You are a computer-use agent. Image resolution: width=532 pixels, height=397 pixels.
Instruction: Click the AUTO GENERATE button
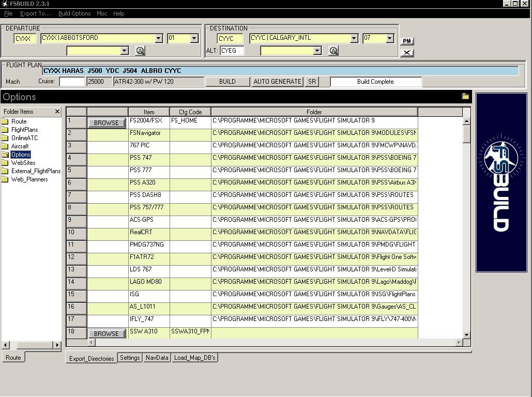(x=277, y=82)
